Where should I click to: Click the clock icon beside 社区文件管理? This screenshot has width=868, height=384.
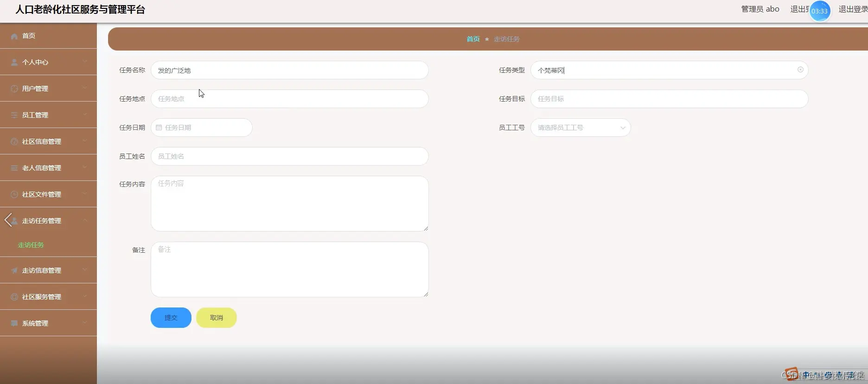coord(14,194)
